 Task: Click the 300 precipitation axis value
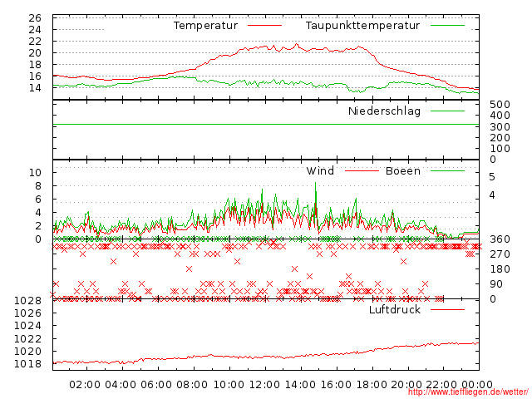(500, 127)
